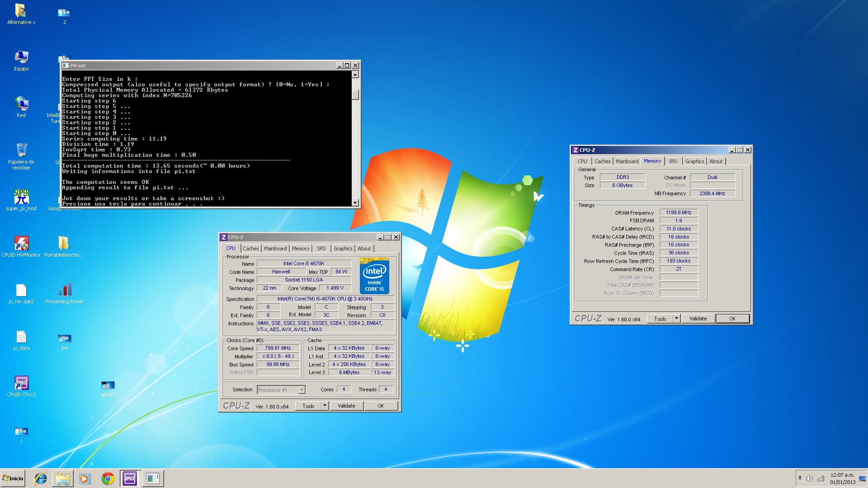Screen dimensions: 868x488
Task: Click PiFast window title bar icon
Action: pyautogui.click(x=66, y=66)
